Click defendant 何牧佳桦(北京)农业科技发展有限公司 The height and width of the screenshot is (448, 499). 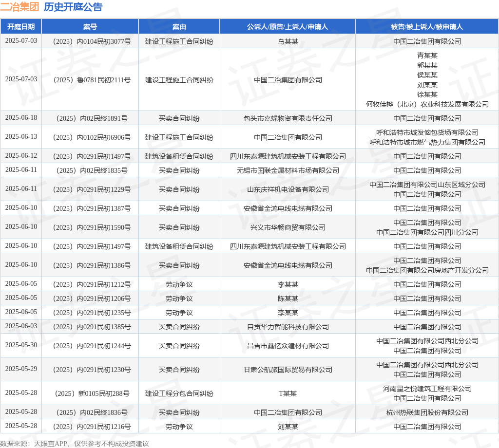point(427,104)
